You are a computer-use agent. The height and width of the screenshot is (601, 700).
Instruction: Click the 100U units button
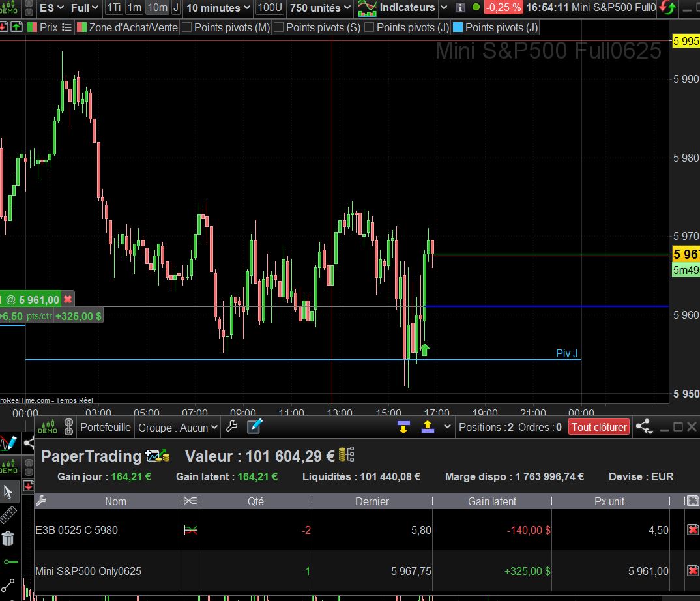point(270,8)
